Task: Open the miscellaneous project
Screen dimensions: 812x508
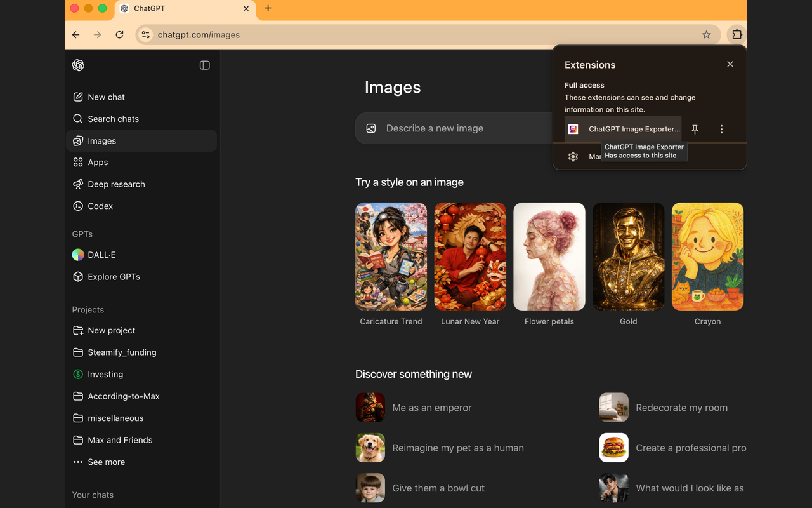Action: (x=141, y=418)
